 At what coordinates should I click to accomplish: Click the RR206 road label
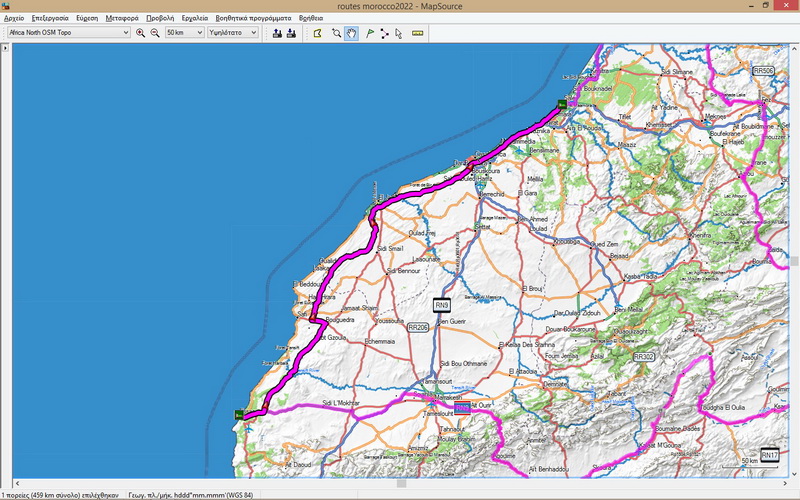coord(418,328)
